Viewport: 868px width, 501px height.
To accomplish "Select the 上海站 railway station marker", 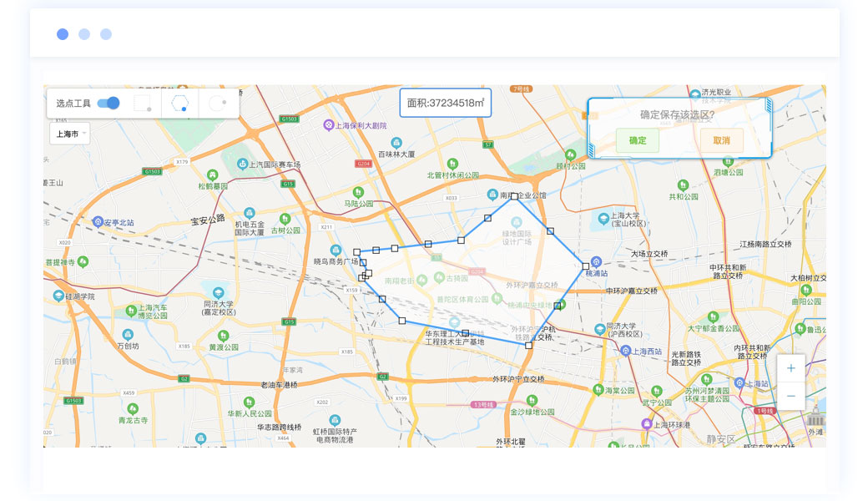I will [x=739, y=382].
